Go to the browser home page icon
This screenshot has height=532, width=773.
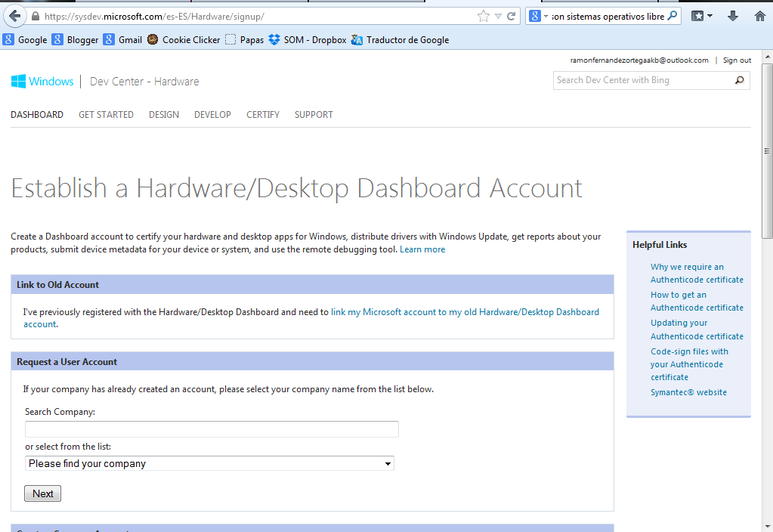(759, 17)
